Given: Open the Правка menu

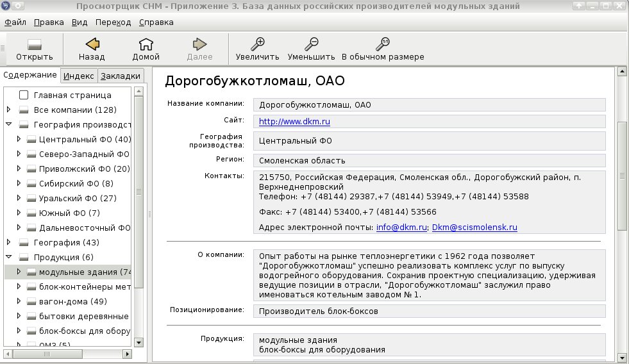Looking at the screenshot, I should click(49, 22).
